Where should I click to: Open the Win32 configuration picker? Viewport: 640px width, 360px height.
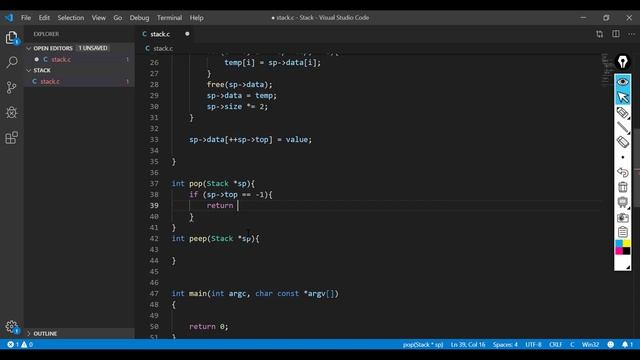(590, 344)
